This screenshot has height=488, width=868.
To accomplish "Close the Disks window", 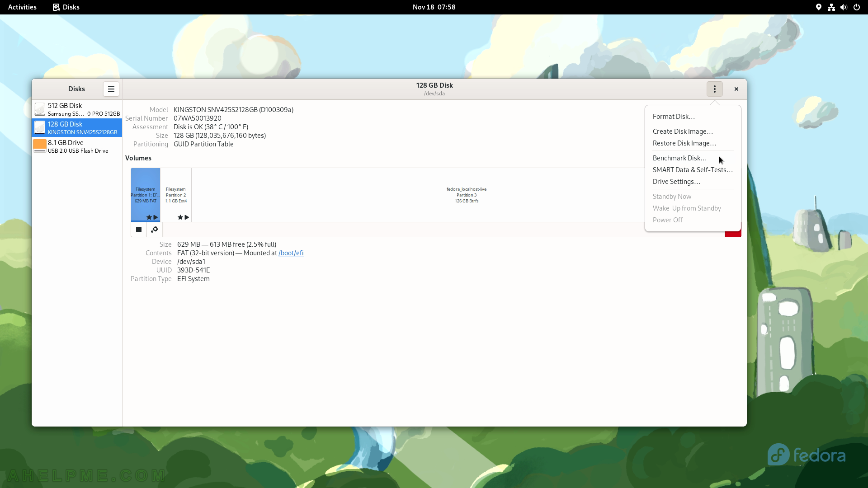I will click(736, 89).
